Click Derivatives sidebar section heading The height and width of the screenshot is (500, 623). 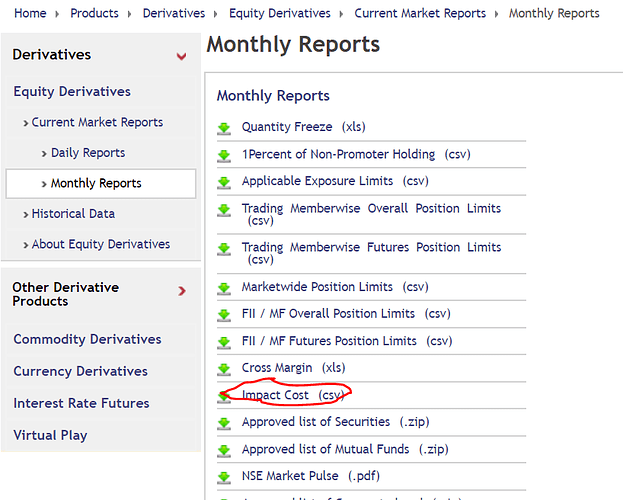click(x=52, y=54)
